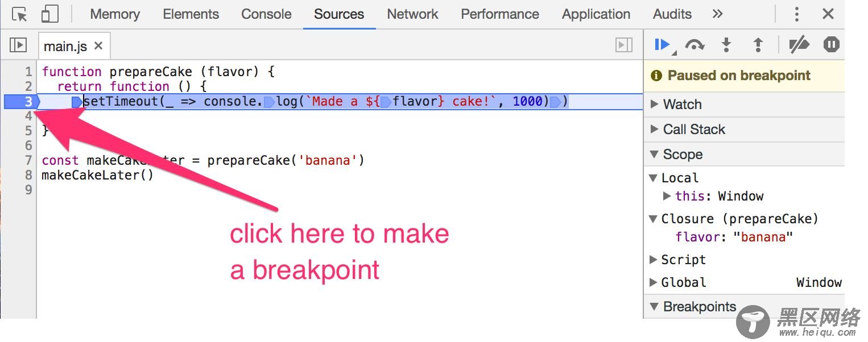868x342 pixels.
Task: Activate the inspect element picker icon
Action: 20,14
